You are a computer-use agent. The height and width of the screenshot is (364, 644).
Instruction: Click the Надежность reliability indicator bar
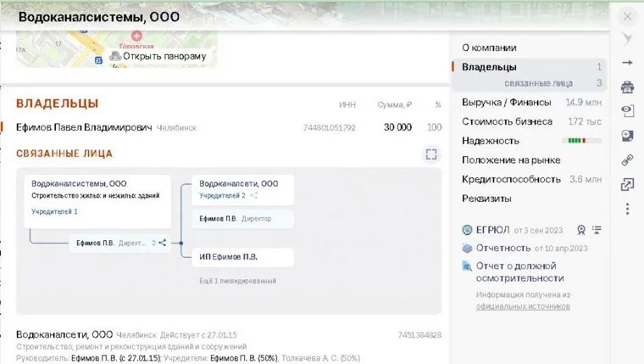coord(582,141)
